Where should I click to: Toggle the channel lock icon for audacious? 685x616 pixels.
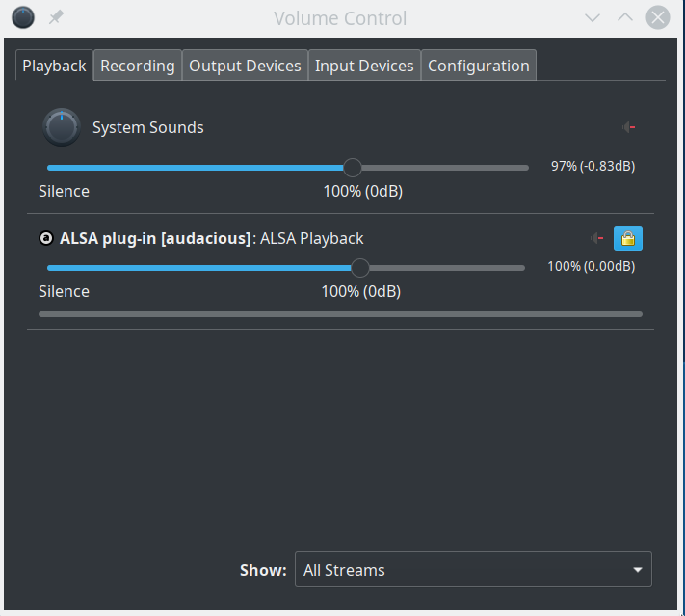pos(628,238)
